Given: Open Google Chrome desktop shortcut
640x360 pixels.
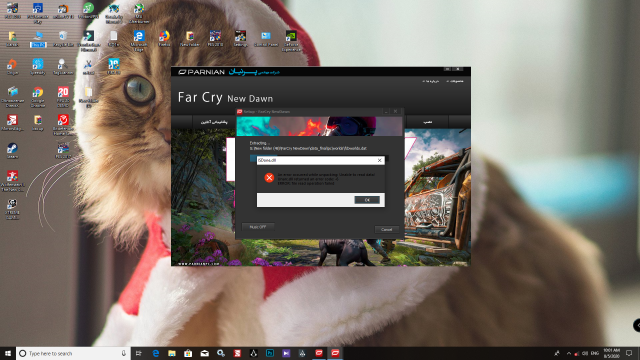Looking at the screenshot, I should 38,97.
